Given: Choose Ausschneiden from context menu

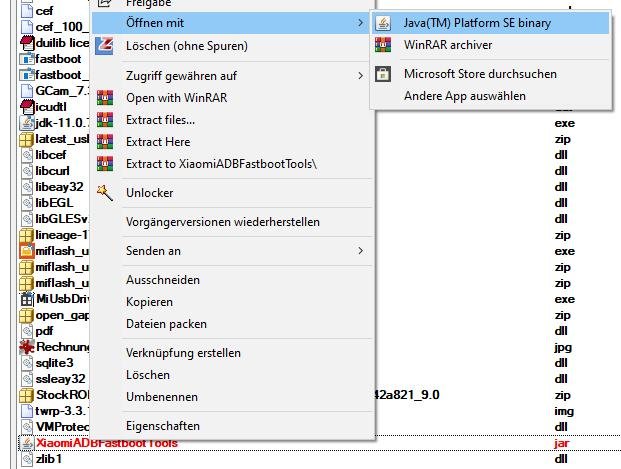Looking at the screenshot, I should [x=233, y=280].
